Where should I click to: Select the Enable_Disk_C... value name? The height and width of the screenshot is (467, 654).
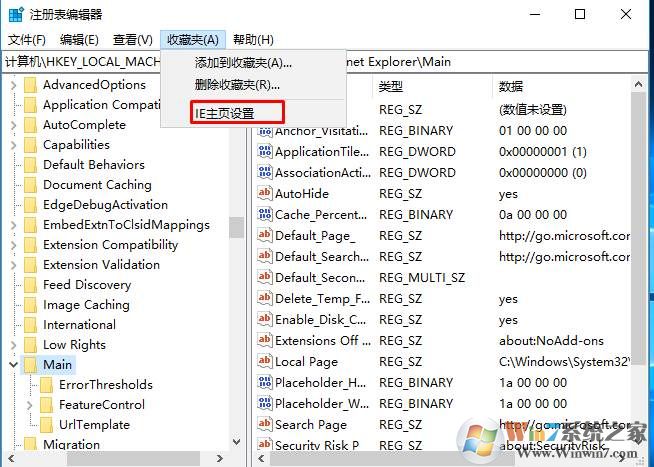(x=320, y=320)
